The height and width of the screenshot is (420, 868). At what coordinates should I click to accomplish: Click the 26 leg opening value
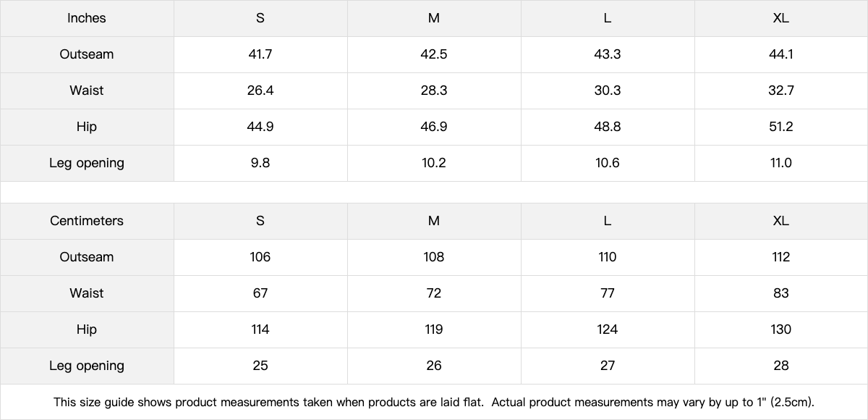tap(434, 366)
